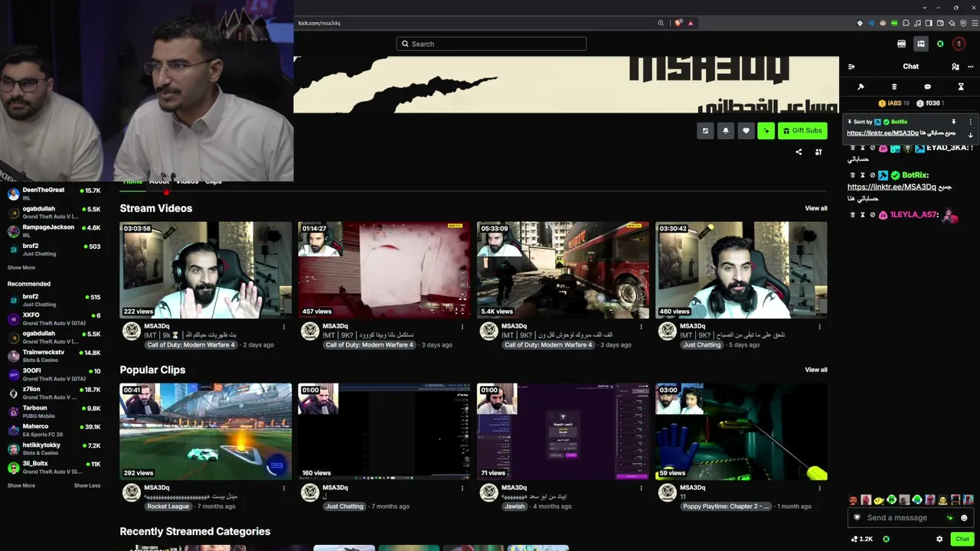Play the Poppy Playtime 03:00 clip
Screen dimensions: 980x551
pyautogui.click(x=741, y=432)
